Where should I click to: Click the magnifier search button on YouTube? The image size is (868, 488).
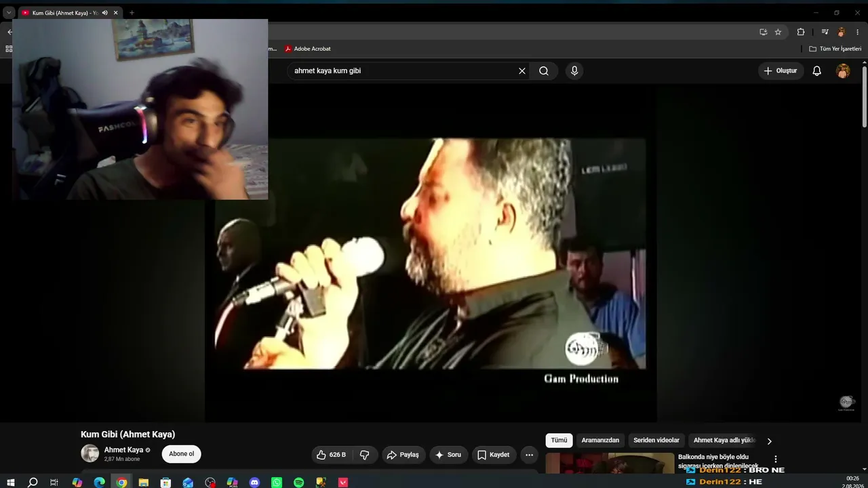[x=544, y=70]
